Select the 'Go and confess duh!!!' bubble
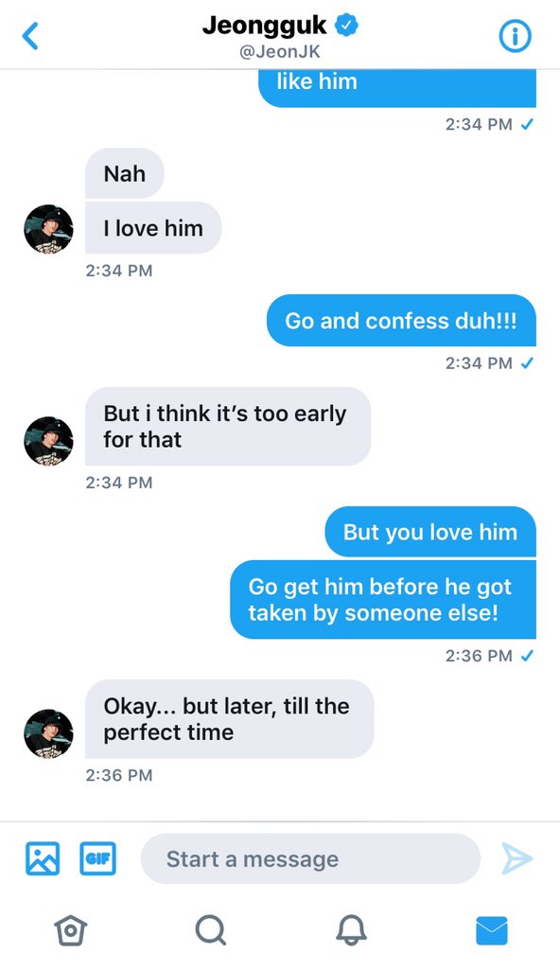This screenshot has height=969, width=560. pyautogui.click(x=401, y=321)
